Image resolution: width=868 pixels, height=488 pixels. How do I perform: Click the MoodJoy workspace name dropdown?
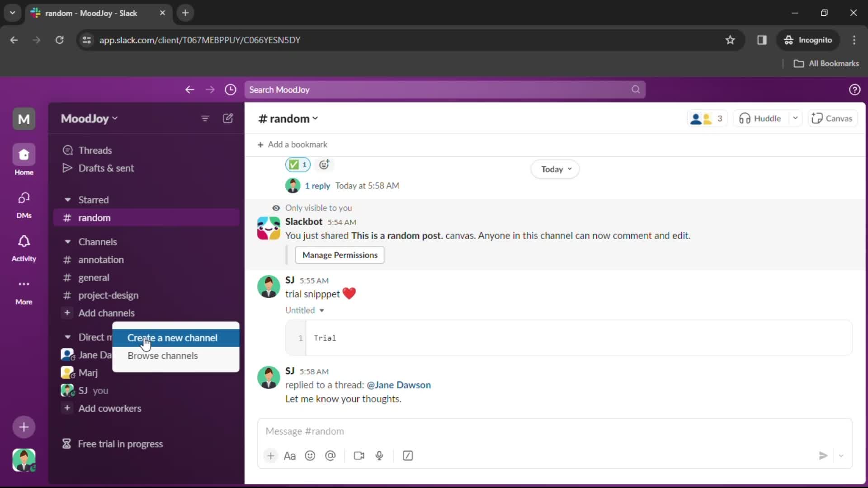tap(89, 118)
